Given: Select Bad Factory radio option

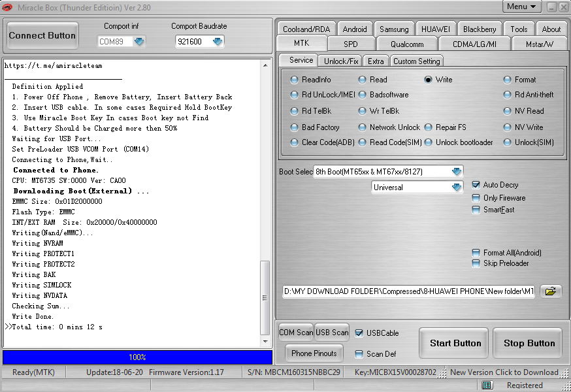Looking at the screenshot, I should pyautogui.click(x=294, y=127).
